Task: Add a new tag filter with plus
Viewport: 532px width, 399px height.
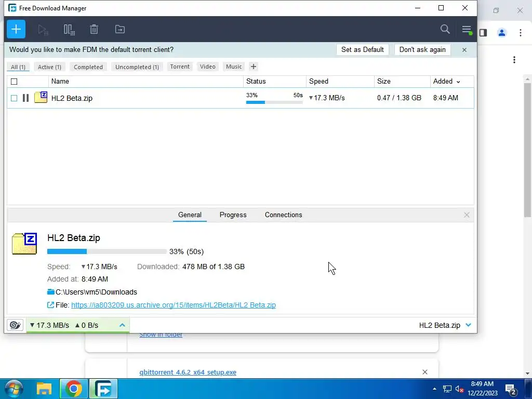Action: [x=254, y=66]
